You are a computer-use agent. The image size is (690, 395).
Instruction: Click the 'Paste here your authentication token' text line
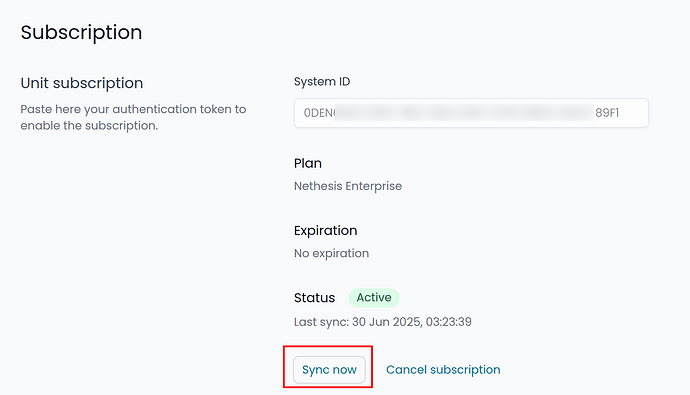133,109
